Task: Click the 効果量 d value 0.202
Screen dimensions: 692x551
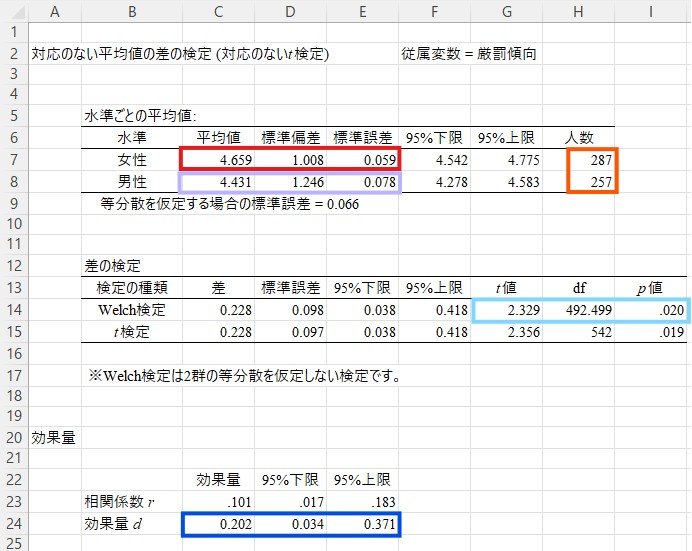Action: [x=218, y=523]
